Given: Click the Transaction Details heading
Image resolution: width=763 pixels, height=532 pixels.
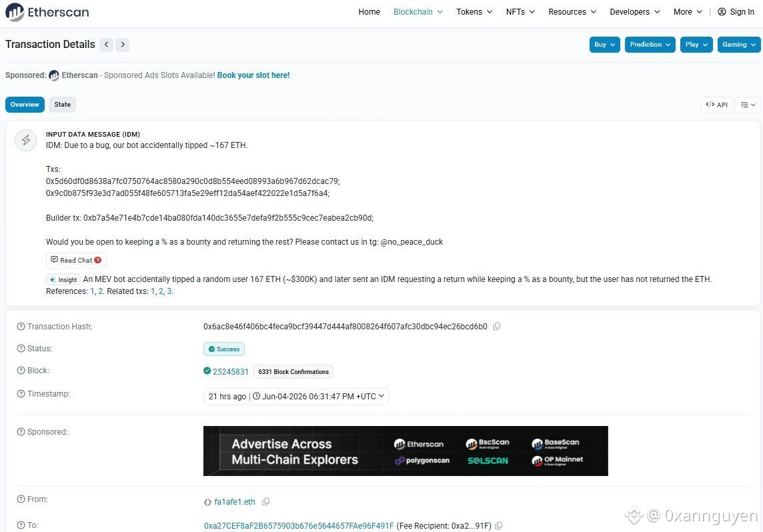Looking at the screenshot, I should click(50, 44).
